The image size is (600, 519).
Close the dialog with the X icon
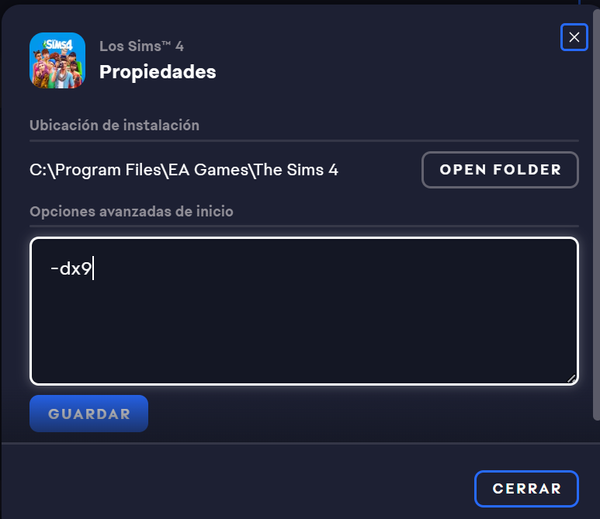point(574,37)
